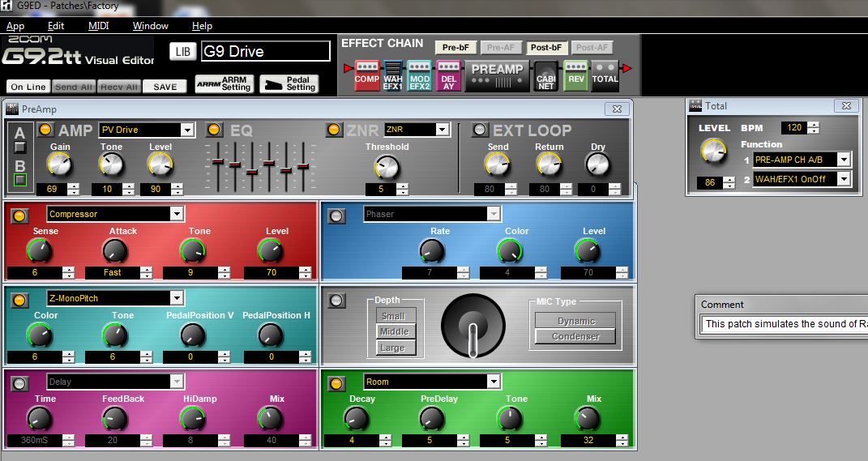This screenshot has height=461, width=868.
Task: Open Function 2 WAH/EFX1 OnOff dropdown
Action: pyautogui.click(x=843, y=179)
